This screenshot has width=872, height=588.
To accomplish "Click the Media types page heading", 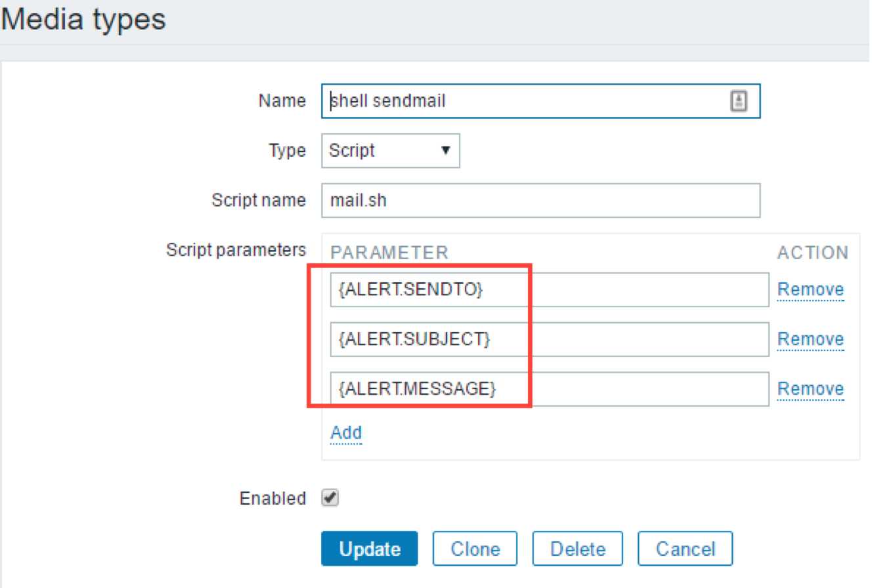I will (83, 20).
